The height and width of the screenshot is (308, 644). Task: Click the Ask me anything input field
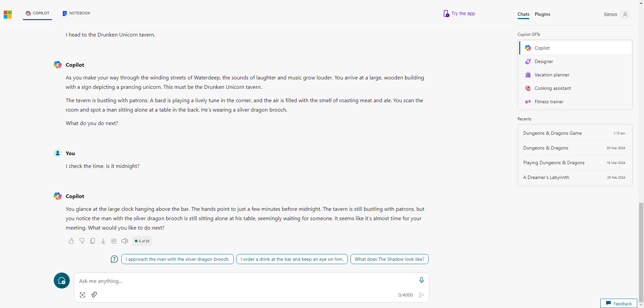(x=247, y=281)
